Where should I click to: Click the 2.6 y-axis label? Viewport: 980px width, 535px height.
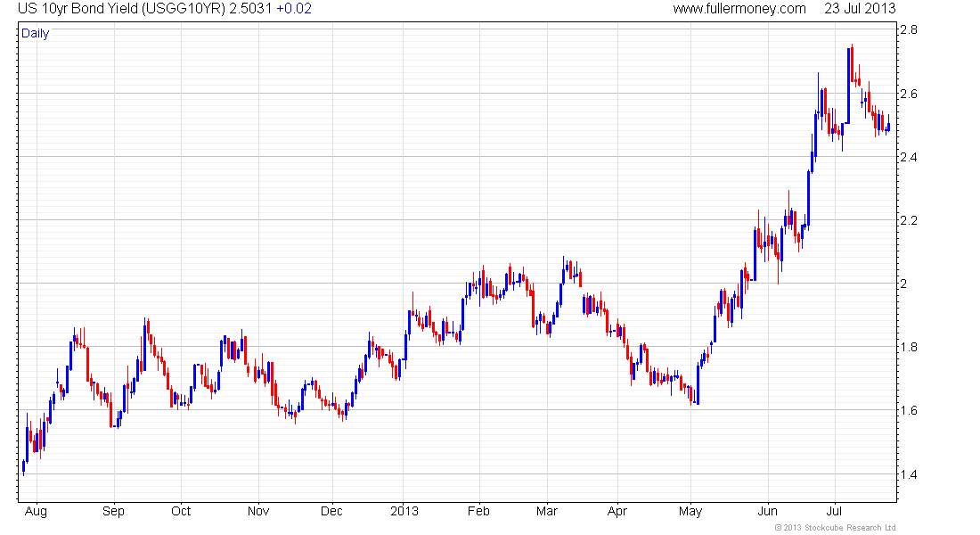coord(909,94)
